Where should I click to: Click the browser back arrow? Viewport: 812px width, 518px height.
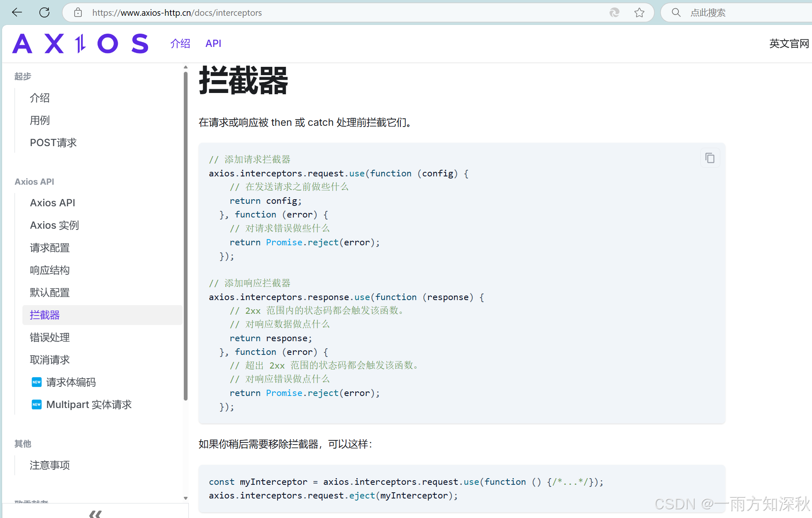coord(17,12)
